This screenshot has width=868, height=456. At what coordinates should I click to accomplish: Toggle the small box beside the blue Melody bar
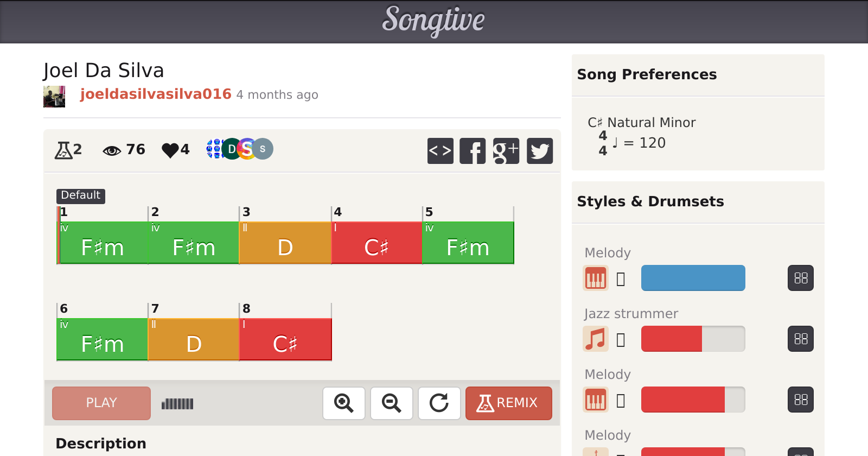tap(621, 279)
